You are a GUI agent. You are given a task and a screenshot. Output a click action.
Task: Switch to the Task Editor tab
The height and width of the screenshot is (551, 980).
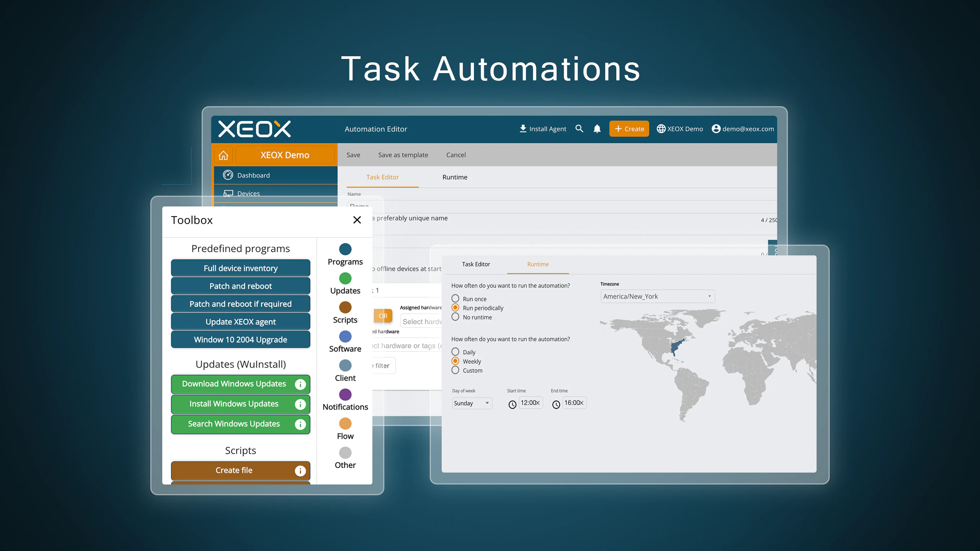click(476, 264)
